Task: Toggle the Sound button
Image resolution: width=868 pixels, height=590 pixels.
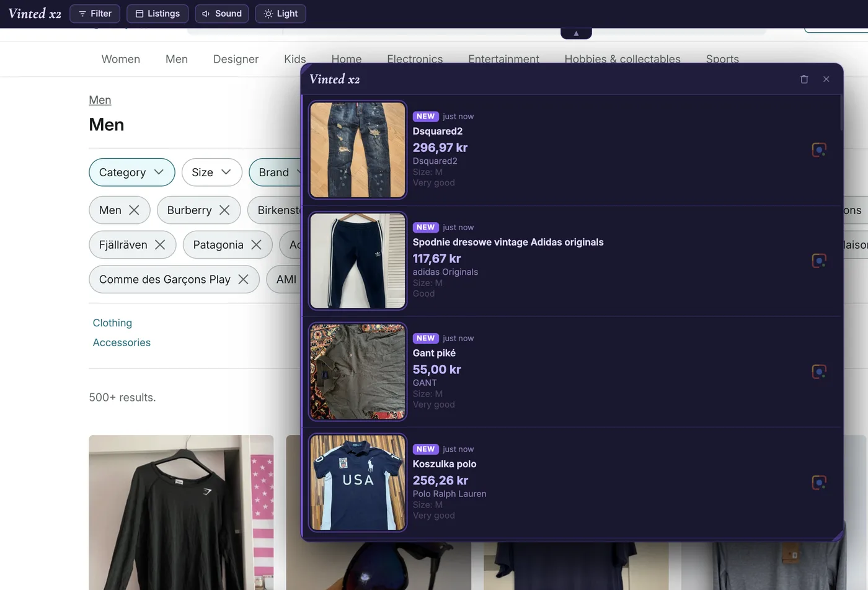Action: pos(222,14)
